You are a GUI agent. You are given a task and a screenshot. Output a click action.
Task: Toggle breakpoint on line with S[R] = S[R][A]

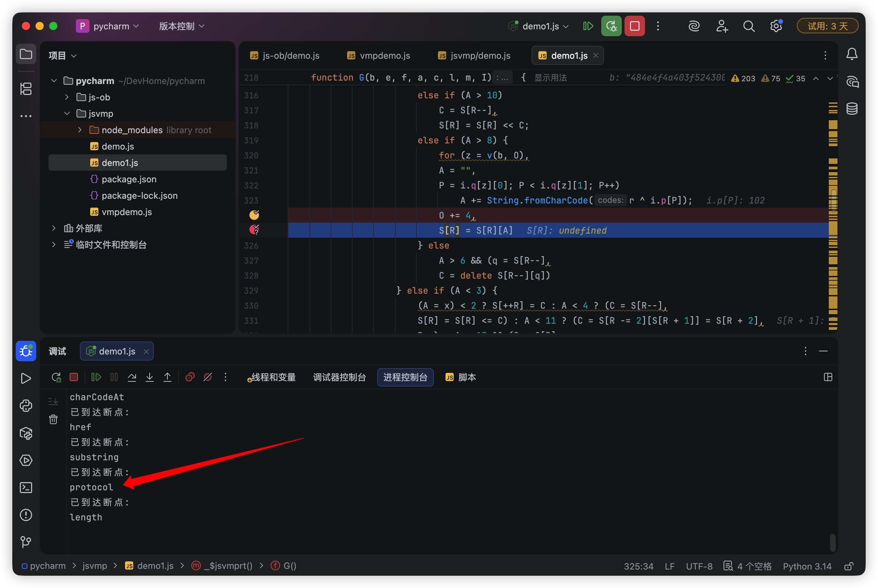pyautogui.click(x=255, y=230)
